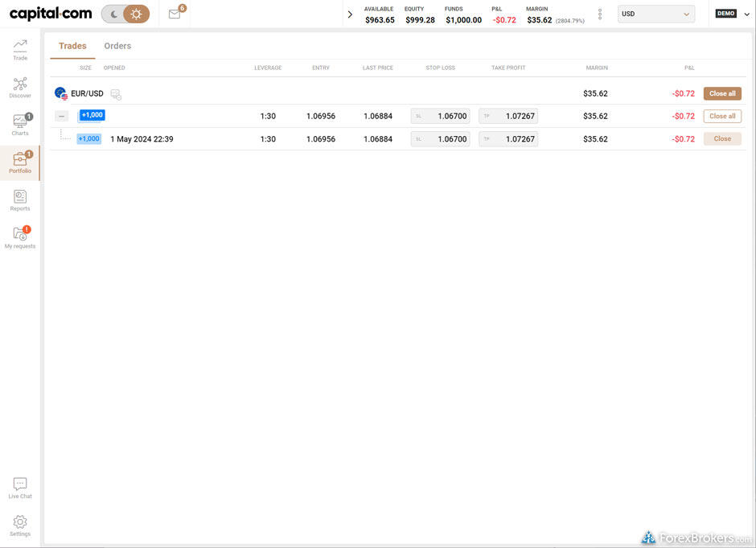Open the Trade sidebar icon

pos(20,48)
